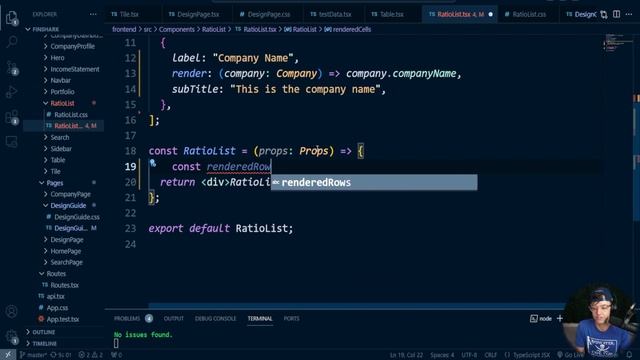Click the node terminal profile icon
The image size is (640, 360).
[541, 318]
